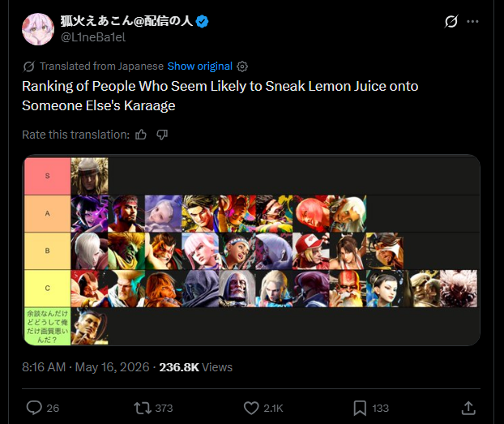Open translation settings gear icon
This screenshot has height=424, width=504.
click(242, 66)
